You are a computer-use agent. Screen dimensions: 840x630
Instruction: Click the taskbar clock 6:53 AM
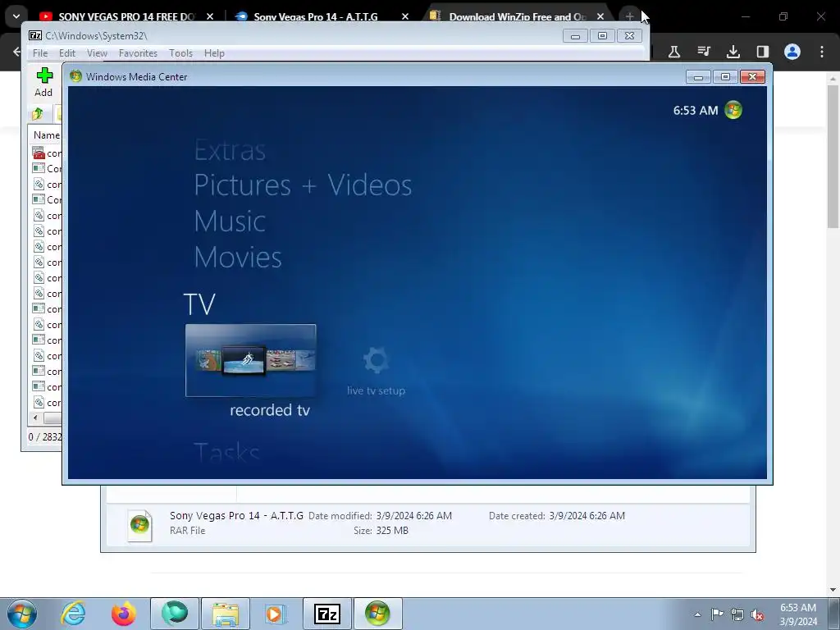798,608
